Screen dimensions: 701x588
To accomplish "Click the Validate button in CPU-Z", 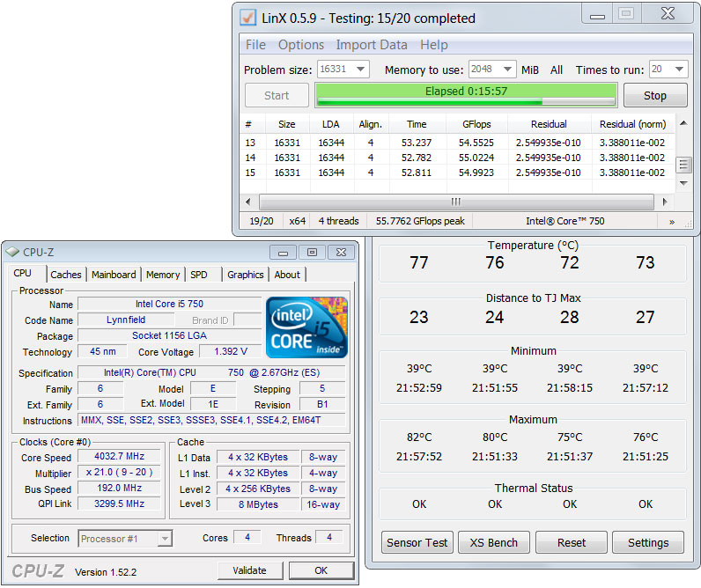I will pos(249,570).
